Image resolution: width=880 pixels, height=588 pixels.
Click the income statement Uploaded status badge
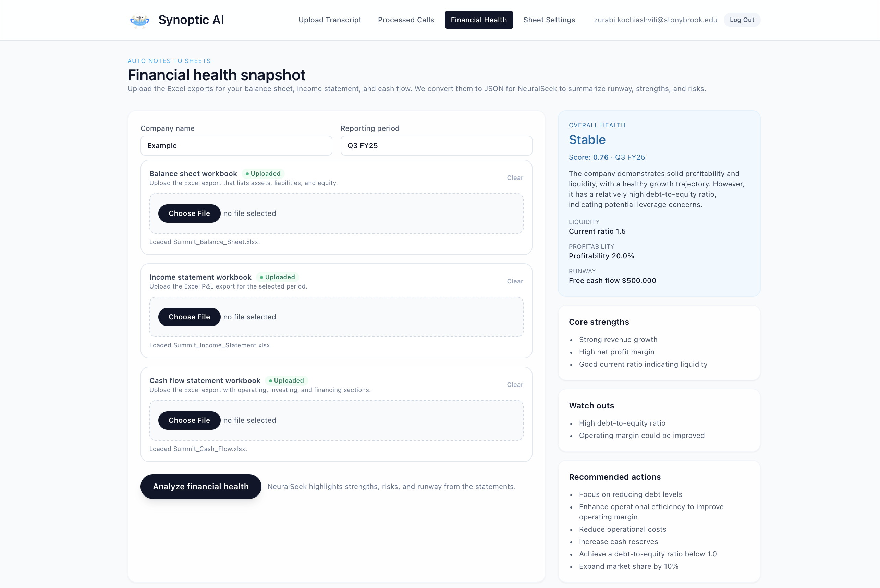(x=278, y=277)
